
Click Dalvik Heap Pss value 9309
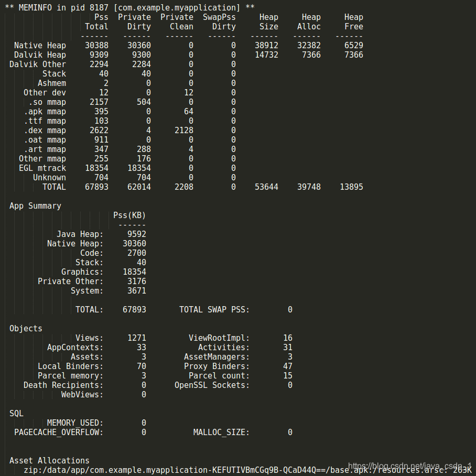pyautogui.click(x=99, y=55)
